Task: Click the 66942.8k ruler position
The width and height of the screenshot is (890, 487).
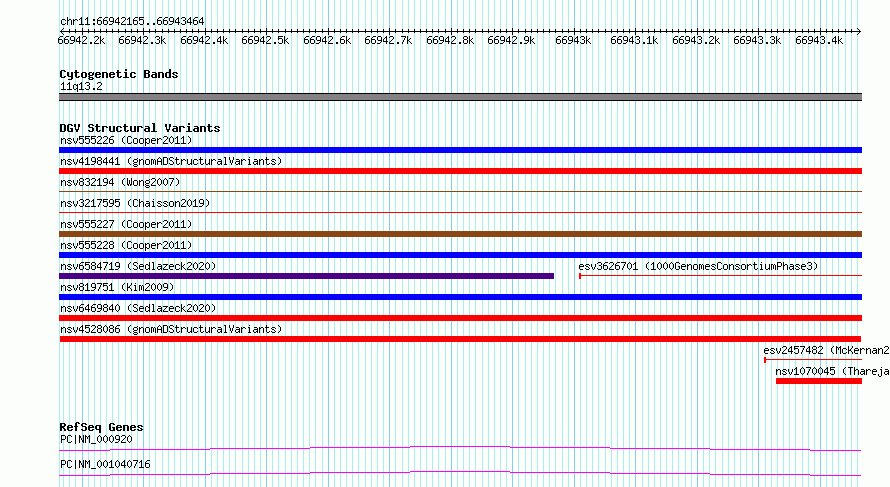Action: tap(450, 40)
